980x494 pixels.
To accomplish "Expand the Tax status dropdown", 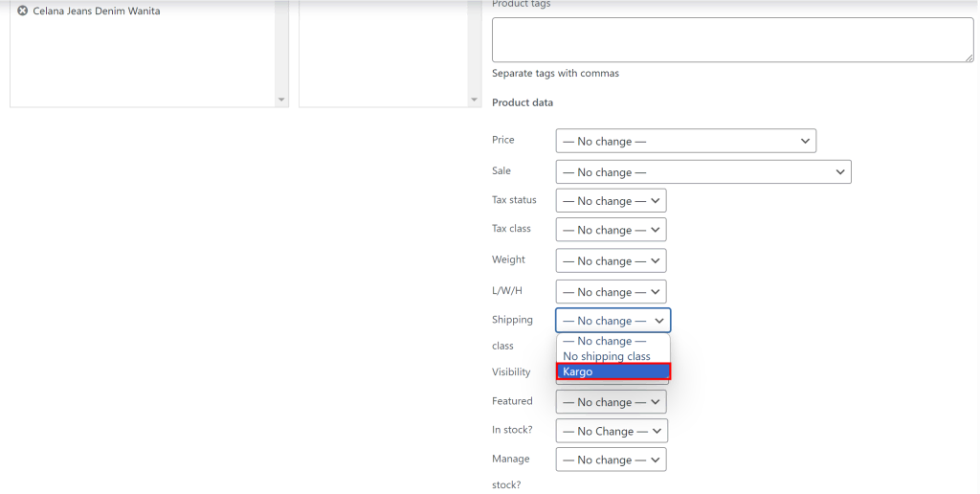I will [611, 201].
